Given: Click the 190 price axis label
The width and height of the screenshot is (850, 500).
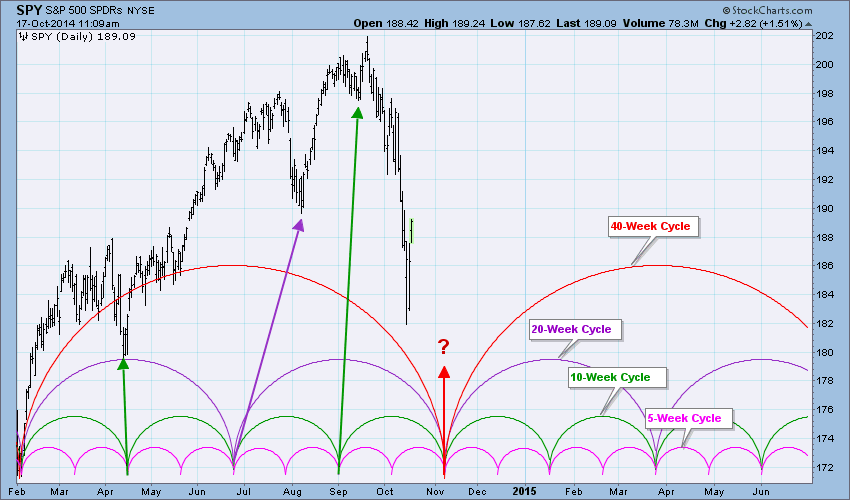Looking at the screenshot, I should point(825,209).
